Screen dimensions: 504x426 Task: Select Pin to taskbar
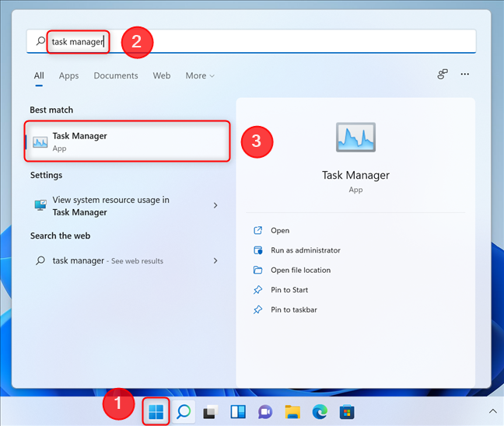pos(294,310)
